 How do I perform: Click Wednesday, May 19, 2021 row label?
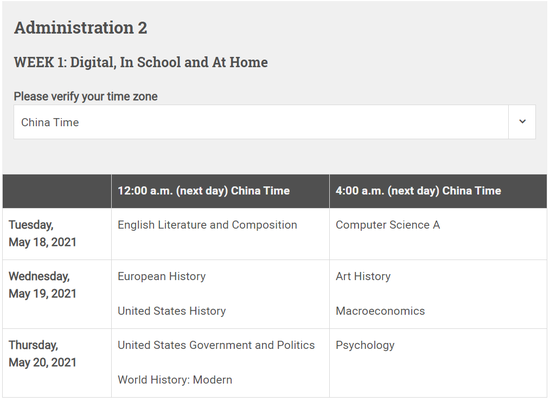click(42, 285)
